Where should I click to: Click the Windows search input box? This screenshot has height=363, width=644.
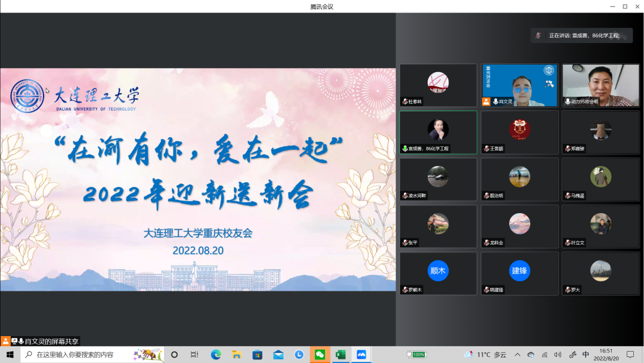coord(83,355)
